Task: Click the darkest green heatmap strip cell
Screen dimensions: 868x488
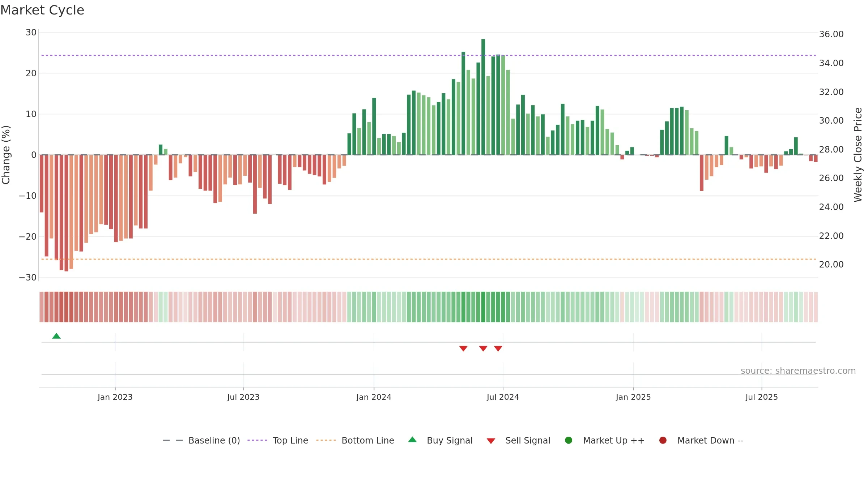Action: [x=483, y=307]
